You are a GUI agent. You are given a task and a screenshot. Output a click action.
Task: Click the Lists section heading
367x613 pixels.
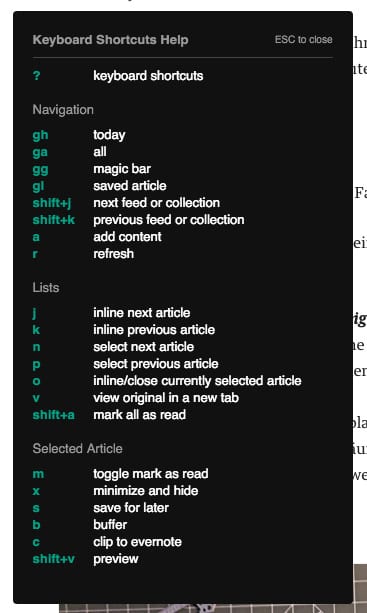tap(46, 288)
